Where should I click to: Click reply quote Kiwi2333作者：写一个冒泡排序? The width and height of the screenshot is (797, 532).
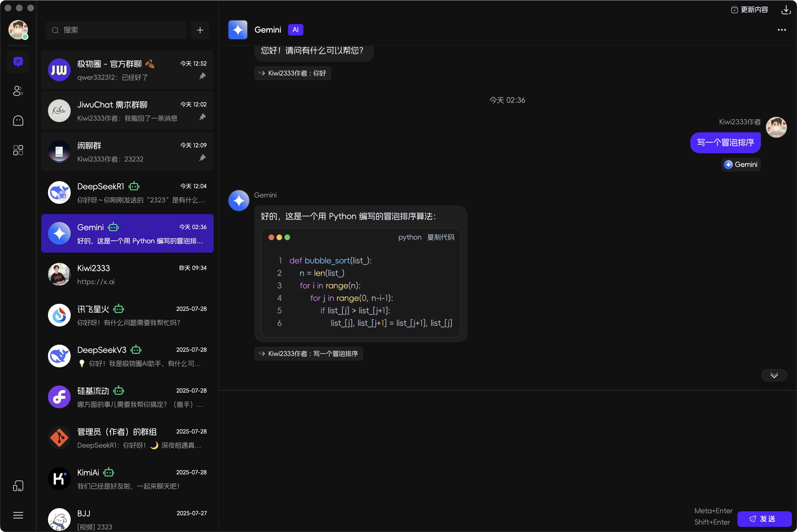pyautogui.click(x=309, y=353)
